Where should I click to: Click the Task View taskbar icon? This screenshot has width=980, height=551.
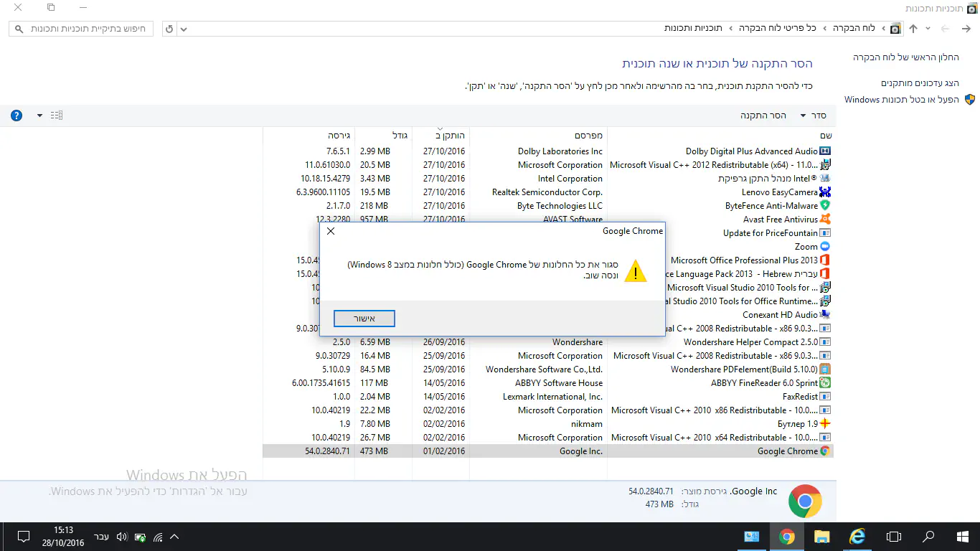(x=893, y=537)
